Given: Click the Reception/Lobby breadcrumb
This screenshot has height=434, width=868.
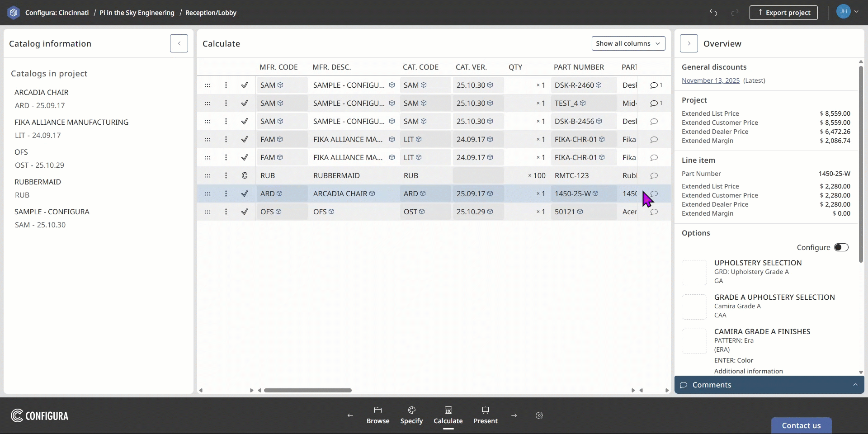Looking at the screenshot, I should click(x=211, y=13).
